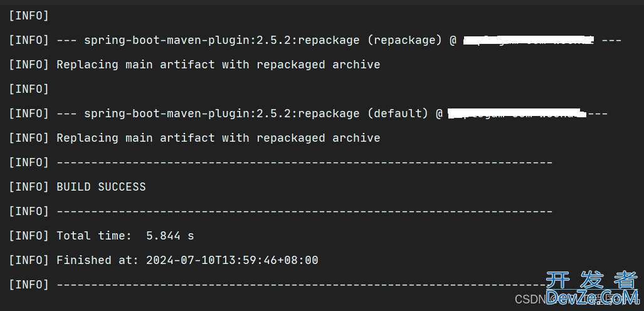Click the blank [INFO] line between plugin sections
Viewport: 644px width, 311px height.
coord(29,89)
